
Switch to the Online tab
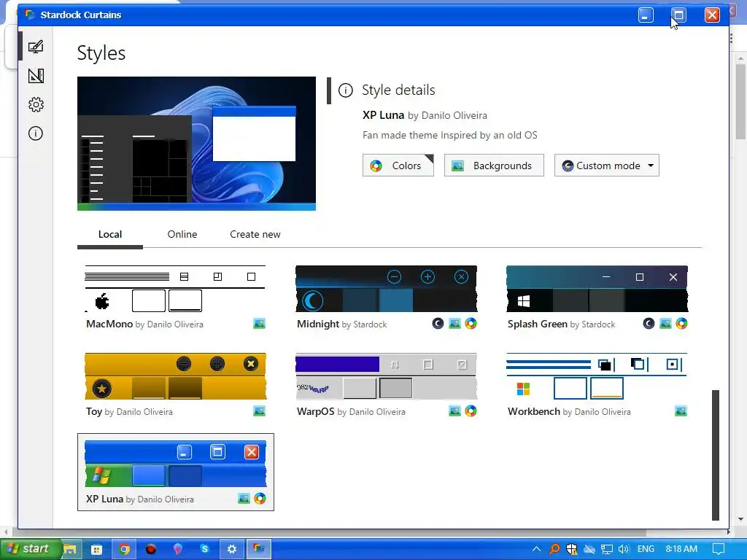182,234
